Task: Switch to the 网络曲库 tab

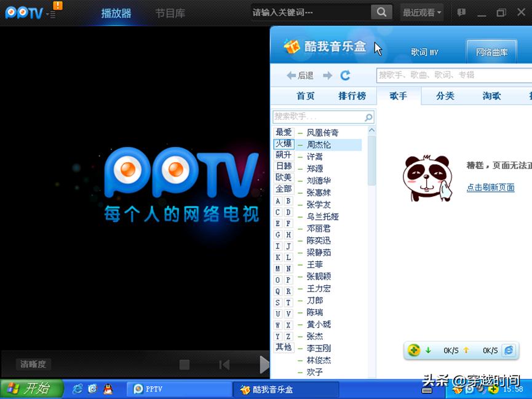Action: click(491, 52)
